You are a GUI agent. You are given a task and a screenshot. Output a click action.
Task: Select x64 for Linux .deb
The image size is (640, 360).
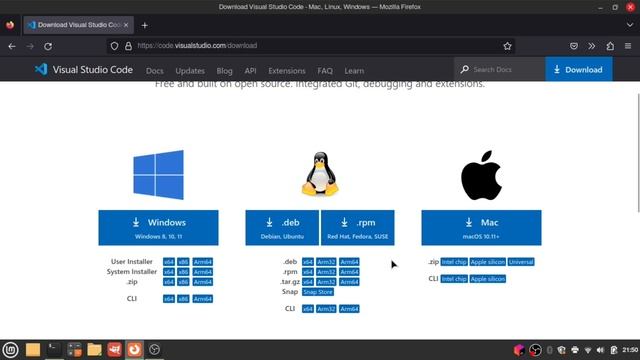pos(308,262)
